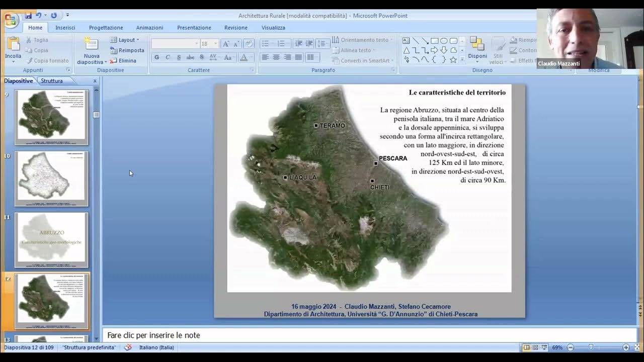
Task: Zoom in with the plus button
Action: click(626, 347)
